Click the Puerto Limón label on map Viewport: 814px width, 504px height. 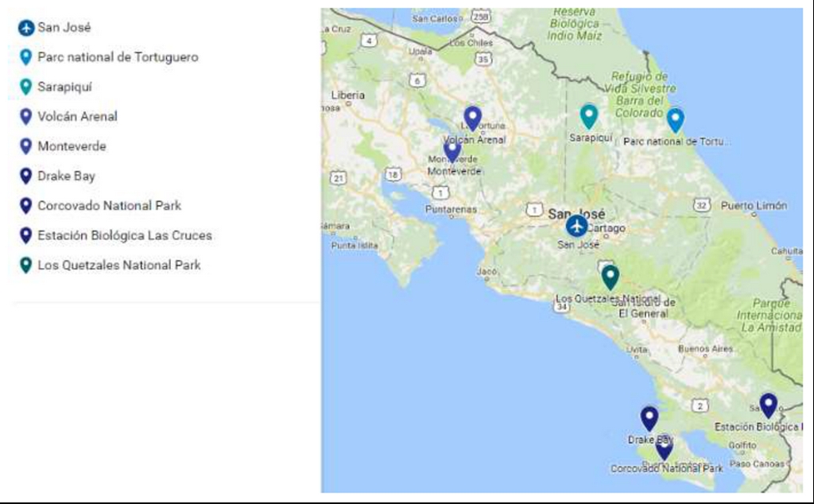(754, 206)
